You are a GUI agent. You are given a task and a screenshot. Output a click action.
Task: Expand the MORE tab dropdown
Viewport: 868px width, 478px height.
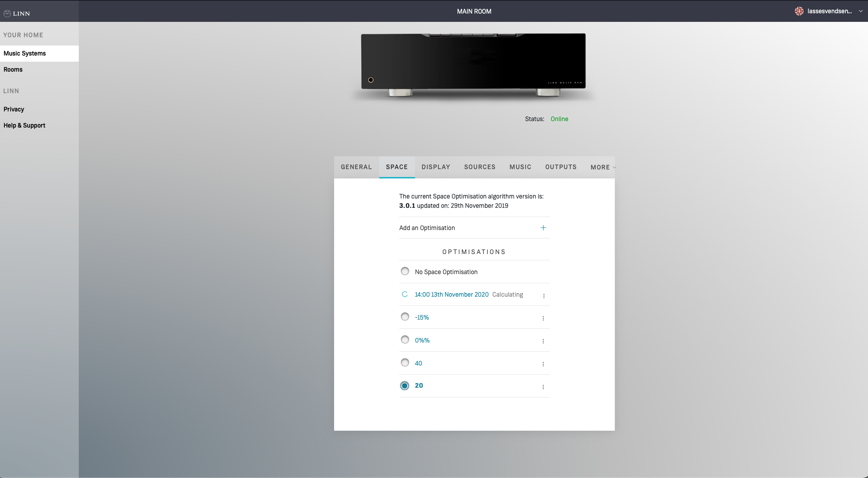(x=603, y=167)
